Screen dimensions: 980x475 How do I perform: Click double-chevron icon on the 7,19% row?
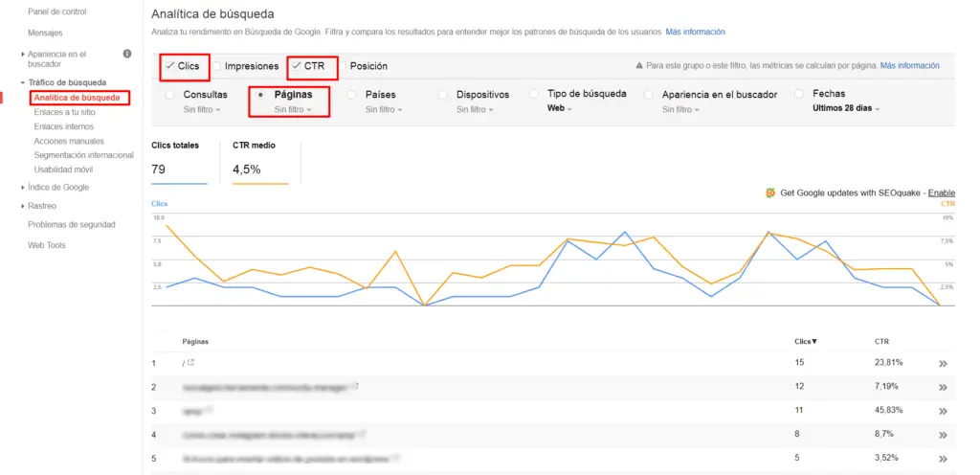943,387
